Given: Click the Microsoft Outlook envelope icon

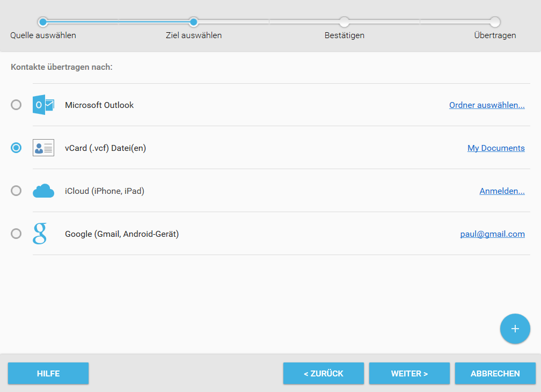Looking at the screenshot, I should (x=43, y=105).
